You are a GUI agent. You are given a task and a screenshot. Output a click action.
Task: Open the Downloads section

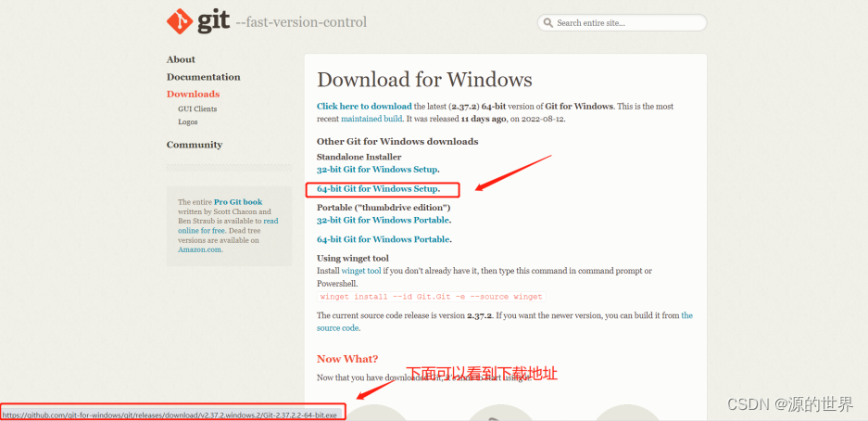[194, 95]
